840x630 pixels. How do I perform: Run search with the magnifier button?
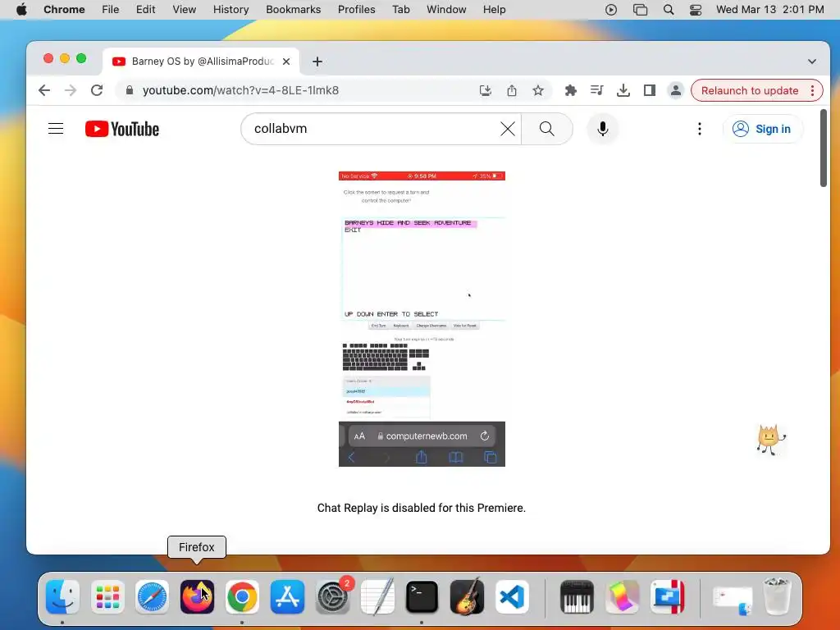point(547,129)
